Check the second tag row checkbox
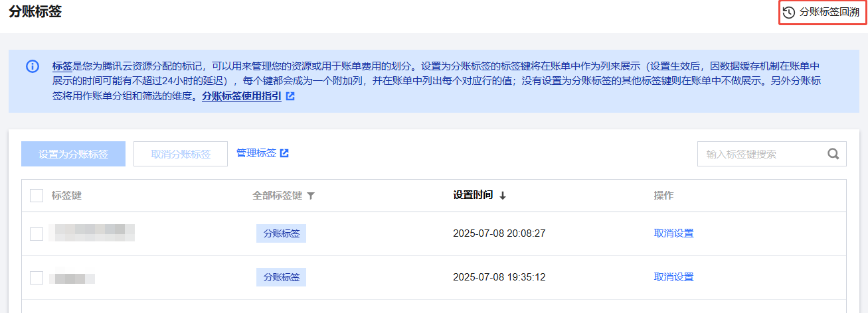 [x=37, y=277]
